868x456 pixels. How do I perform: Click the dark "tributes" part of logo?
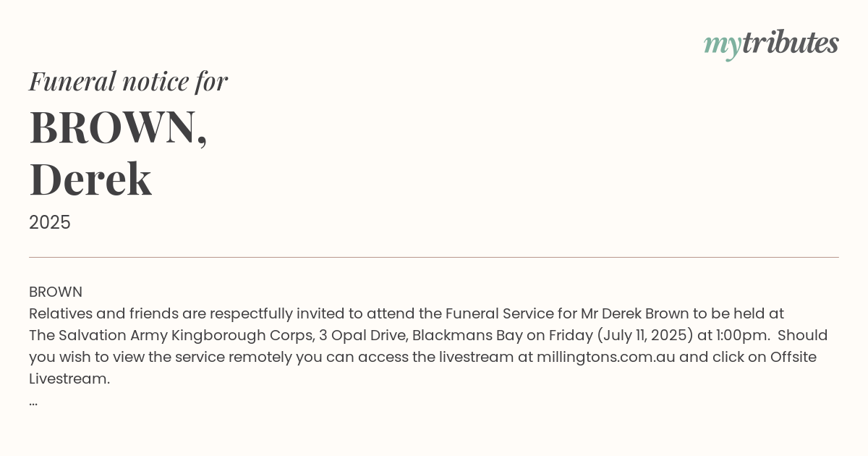[x=790, y=43]
